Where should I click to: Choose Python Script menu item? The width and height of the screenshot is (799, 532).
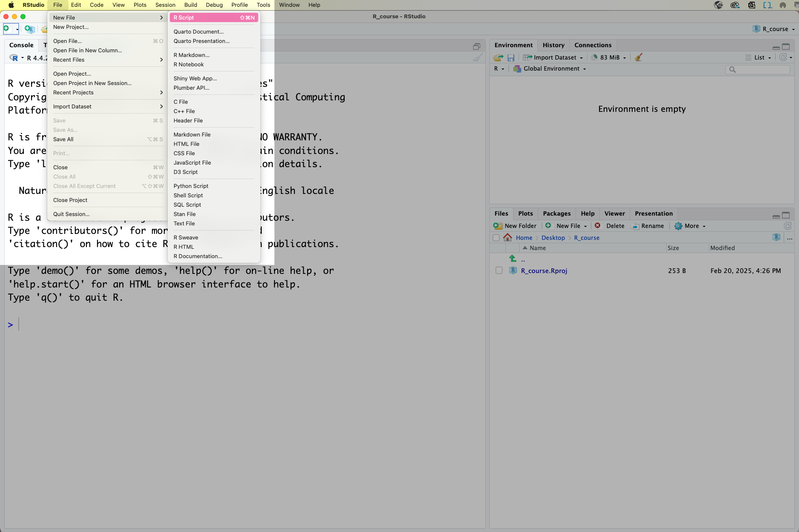pyautogui.click(x=214, y=186)
